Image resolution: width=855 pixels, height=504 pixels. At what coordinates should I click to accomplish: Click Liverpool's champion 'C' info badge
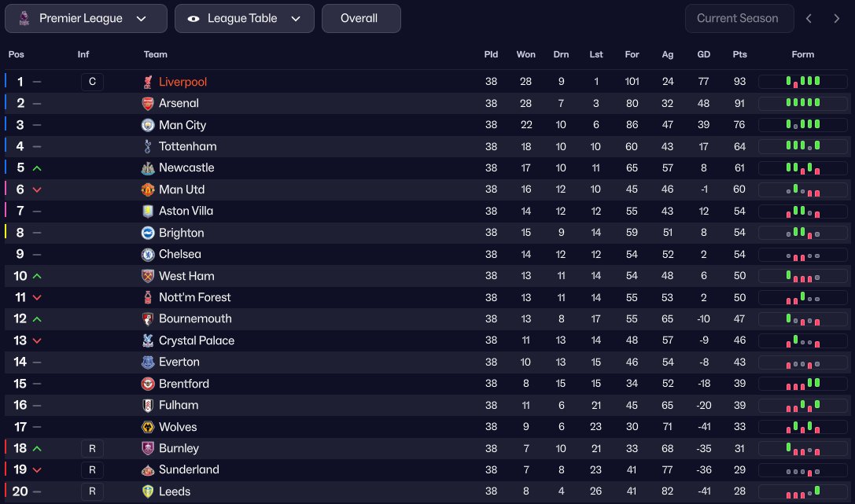click(x=92, y=82)
